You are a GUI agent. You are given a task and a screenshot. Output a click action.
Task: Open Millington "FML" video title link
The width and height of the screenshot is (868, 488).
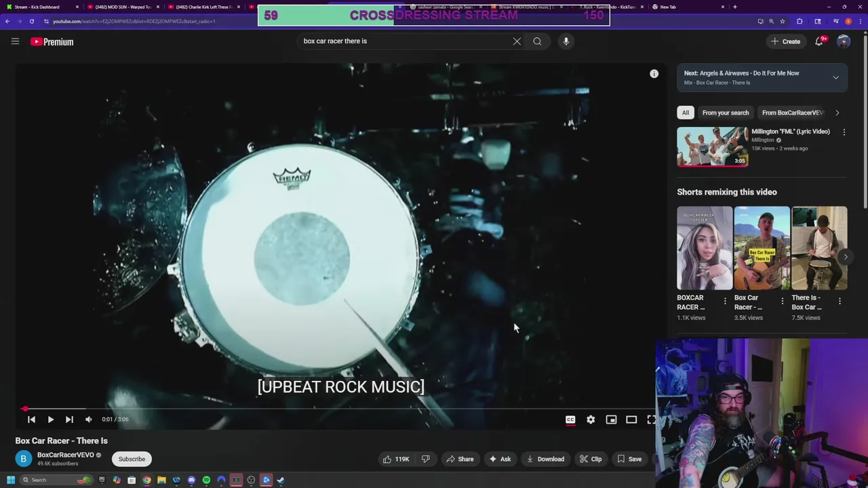(791, 131)
